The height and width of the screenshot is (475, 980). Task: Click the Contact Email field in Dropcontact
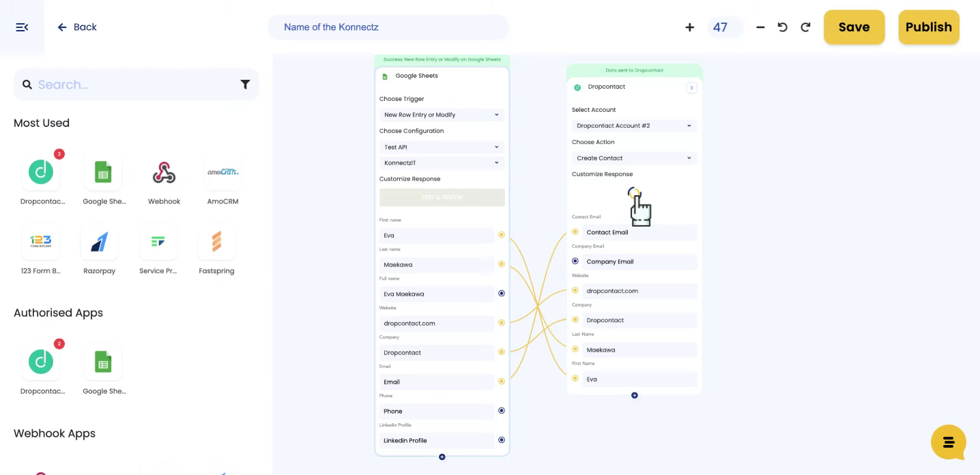pyautogui.click(x=639, y=232)
